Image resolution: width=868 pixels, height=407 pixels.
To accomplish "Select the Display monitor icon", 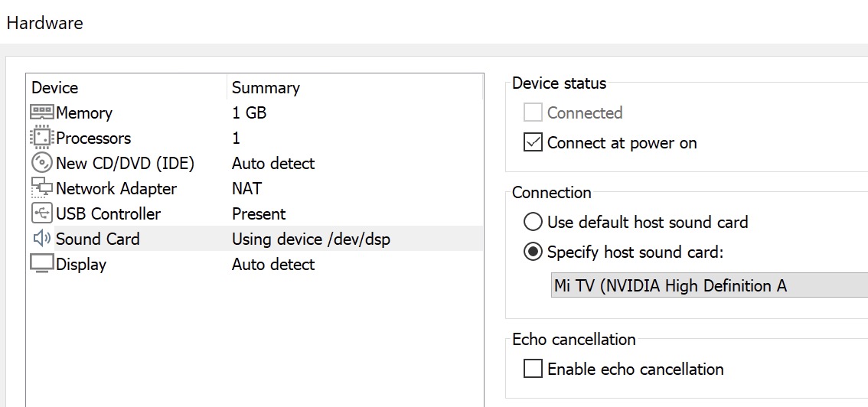I will (x=42, y=264).
